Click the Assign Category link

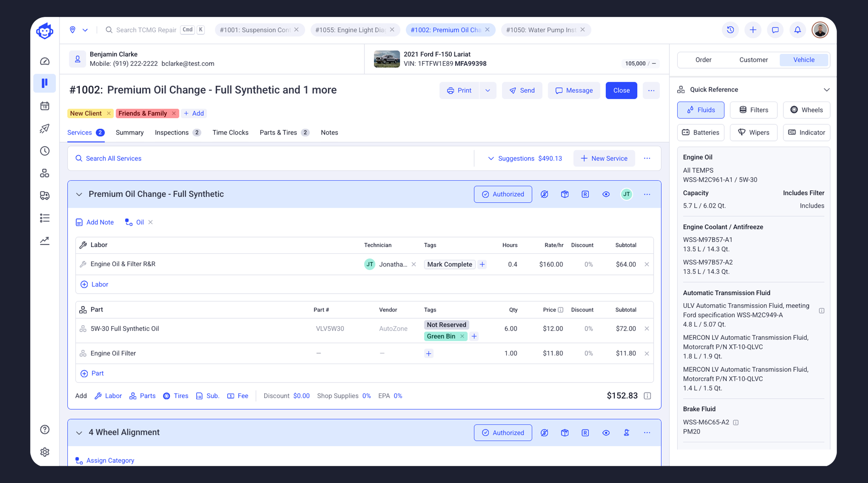(x=105, y=461)
